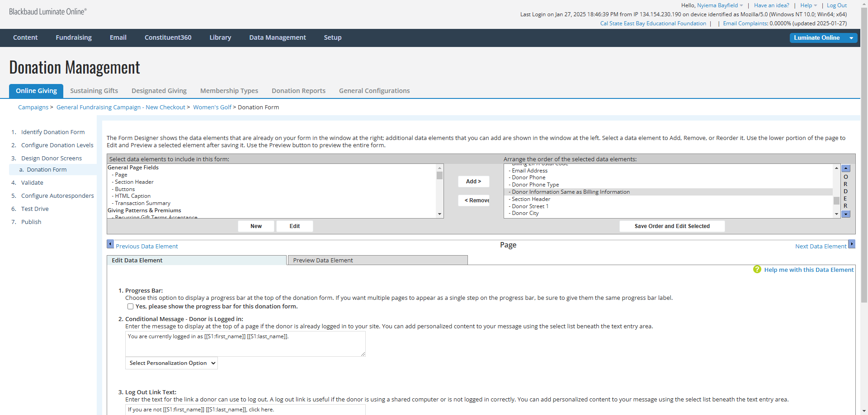Go to the Test Drive step
The height and width of the screenshot is (415, 868).
click(x=35, y=209)
